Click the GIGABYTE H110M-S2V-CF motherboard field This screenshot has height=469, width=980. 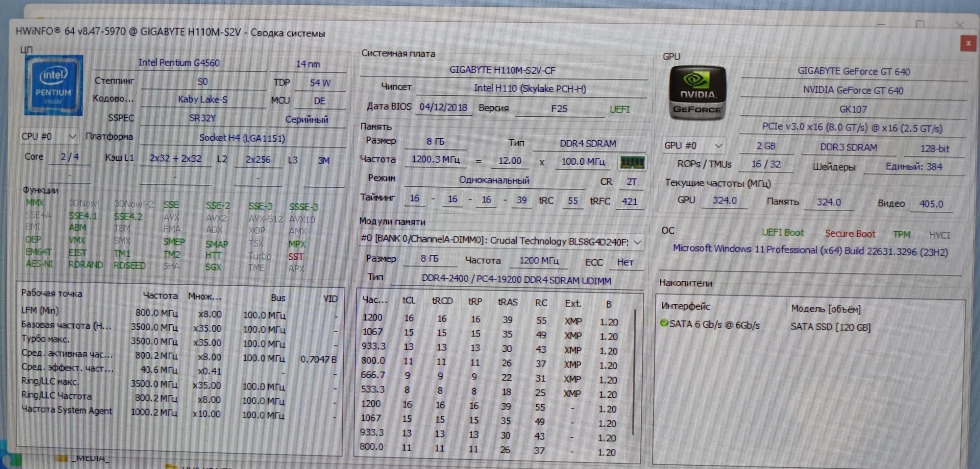(x=503, y=70)
